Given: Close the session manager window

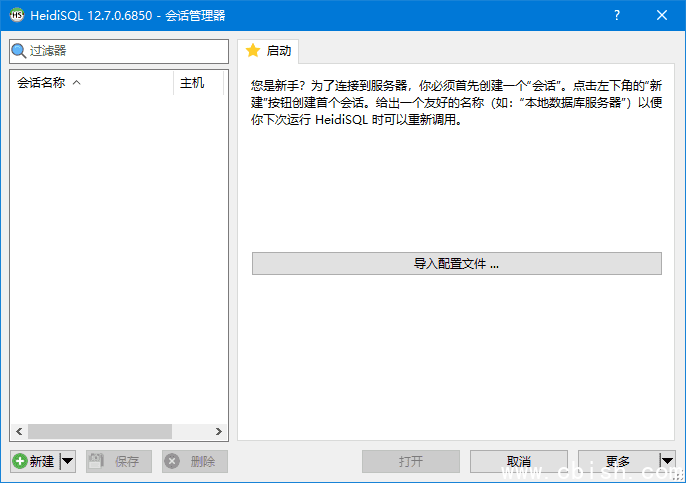Looking at the screenshot, I should coord(662,15).
